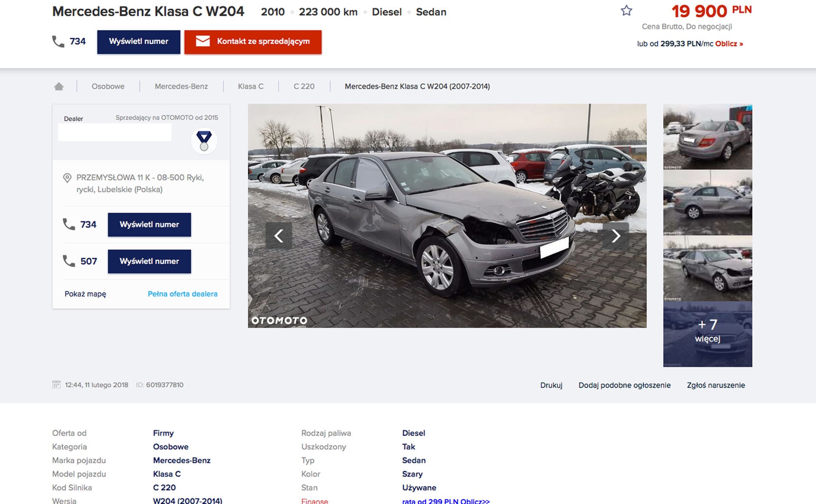Click the phone icon beside 507
This screenshot has height=504, width=816.
click(x=69, y=261)
